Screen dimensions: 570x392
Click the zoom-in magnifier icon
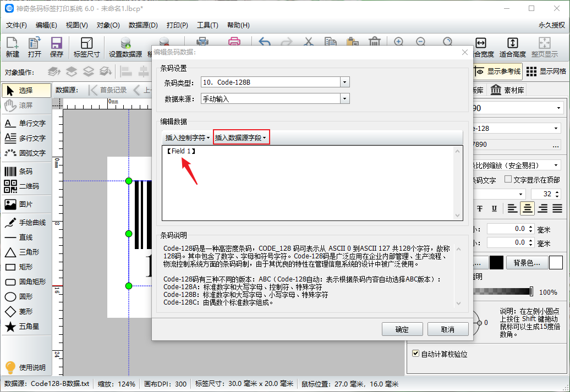pyautogui.click(x=398, y=41)
